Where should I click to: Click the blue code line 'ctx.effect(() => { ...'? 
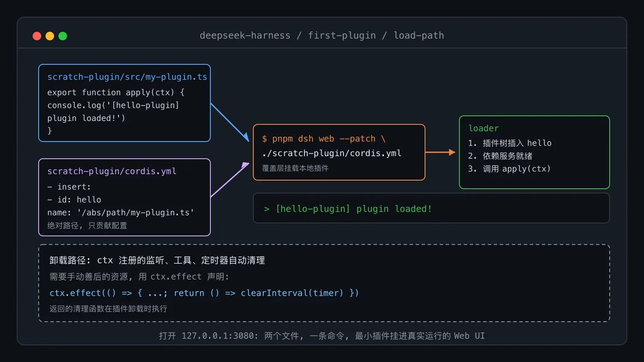204,293
